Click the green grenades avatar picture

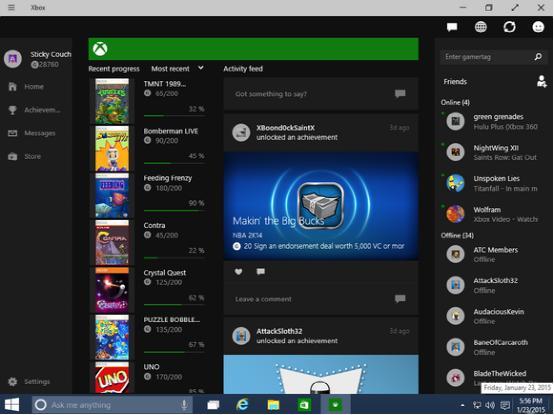point(455,121)
